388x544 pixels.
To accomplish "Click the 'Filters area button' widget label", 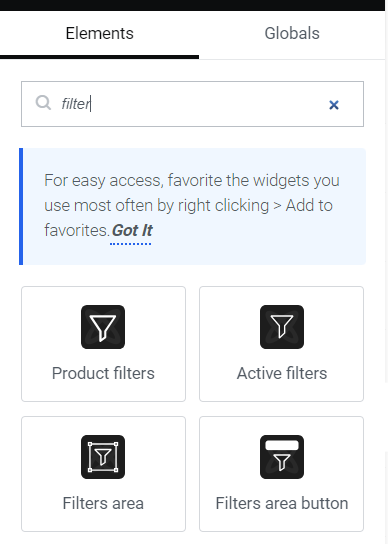I will pyautogui.click(x=282, y=503).
